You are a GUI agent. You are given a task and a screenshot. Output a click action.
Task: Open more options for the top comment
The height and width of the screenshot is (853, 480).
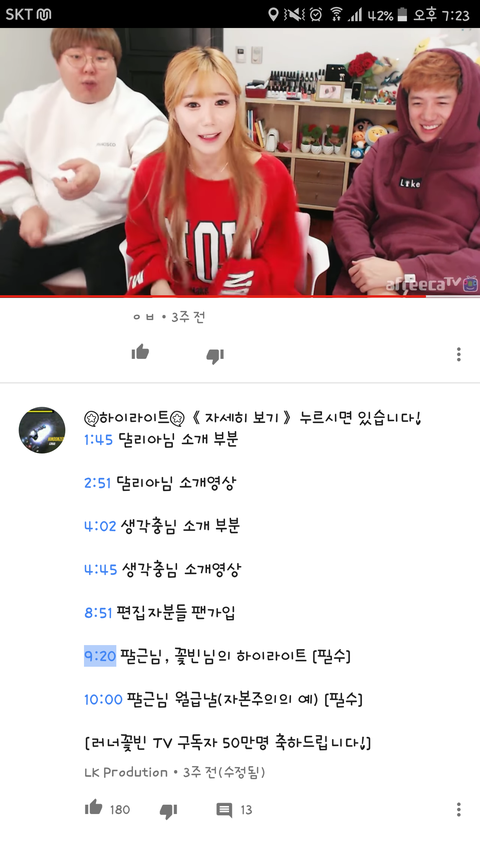click(x=459, y=354)
